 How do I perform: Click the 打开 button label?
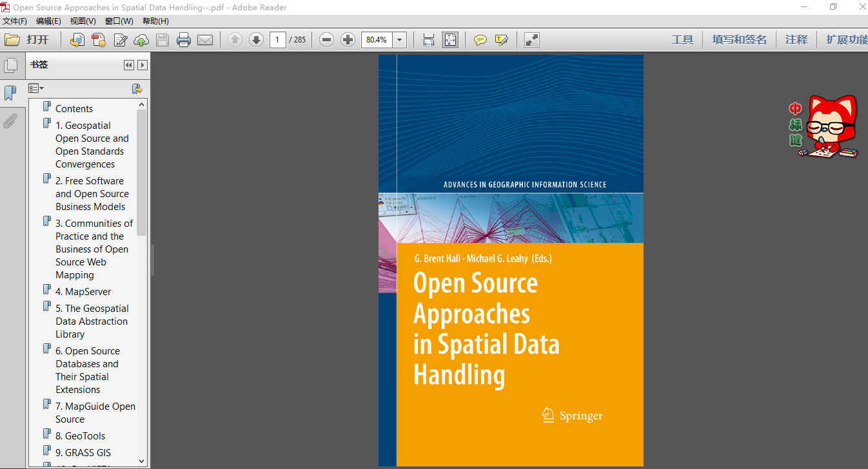point(37,40)
